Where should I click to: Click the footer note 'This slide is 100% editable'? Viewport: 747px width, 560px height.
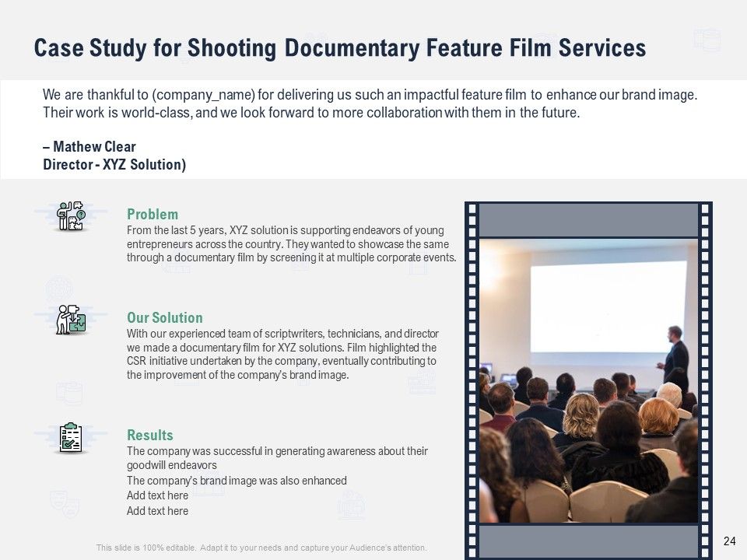click(x=261, y=548)
